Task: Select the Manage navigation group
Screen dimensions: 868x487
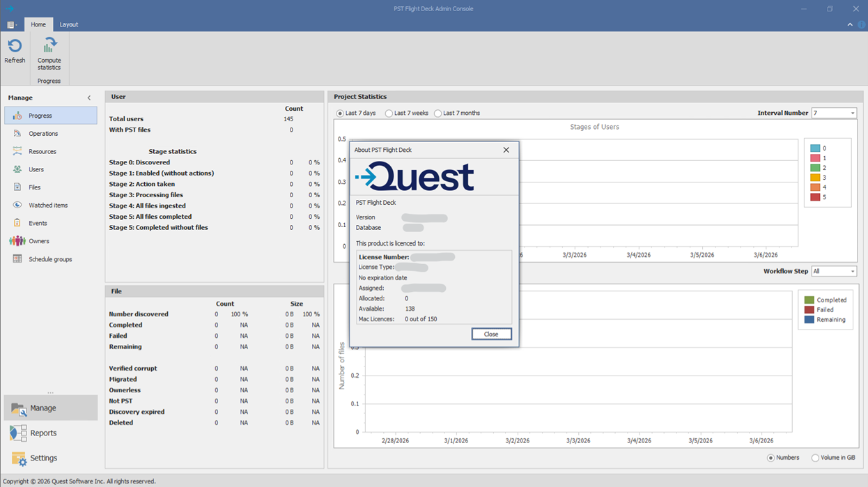Action: tap(51, 408)
